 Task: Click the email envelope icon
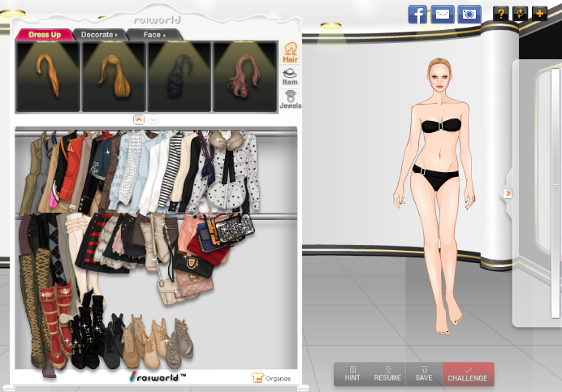[x=442, y=14]
